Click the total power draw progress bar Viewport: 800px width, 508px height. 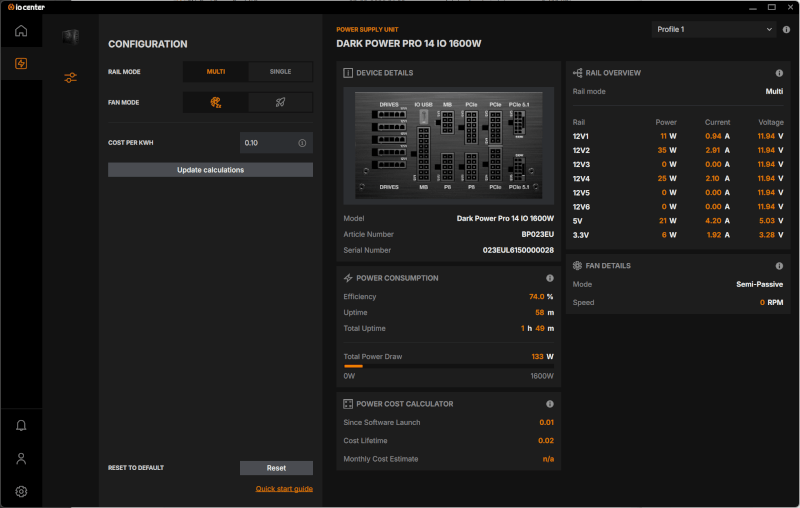click(x=448, y=366)
